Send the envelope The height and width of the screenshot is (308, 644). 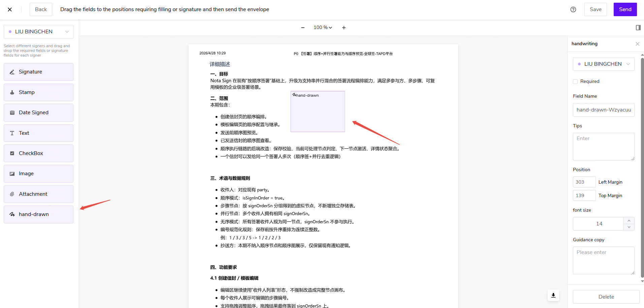click(625, 9)
